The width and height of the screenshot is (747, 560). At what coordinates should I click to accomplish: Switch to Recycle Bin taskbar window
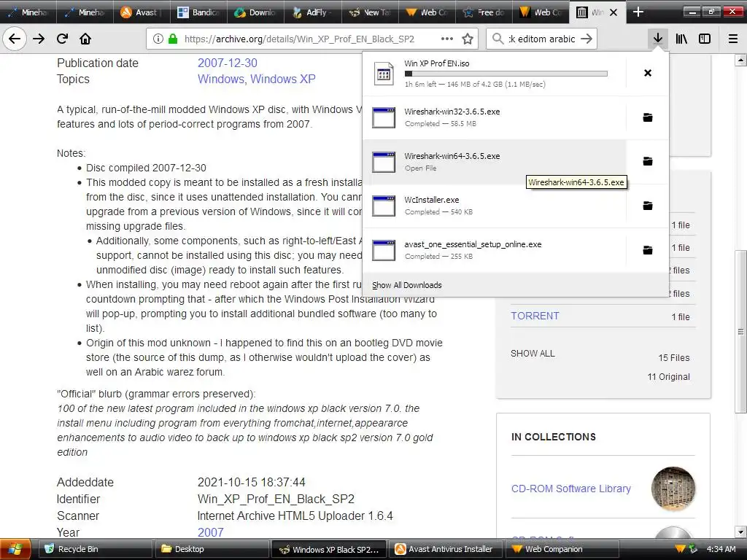click(x=94, y=549)
